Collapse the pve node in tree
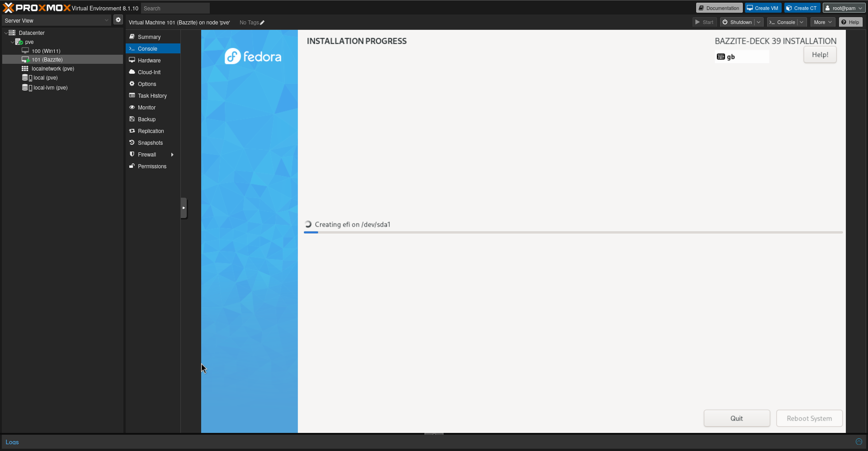This screenshot has width=868, height=451. pyautogui.click(x=12, y=42)
